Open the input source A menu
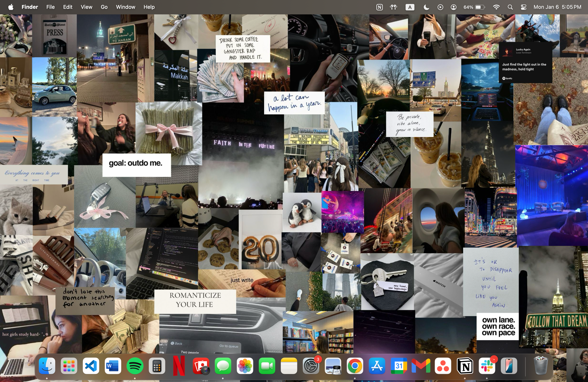The image size is (588, 382). click(410, 7)
